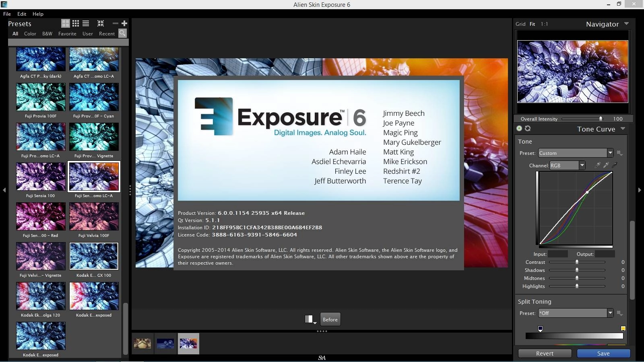
Task: Open the Channel RGB dropdown
Action: point(568,165)
